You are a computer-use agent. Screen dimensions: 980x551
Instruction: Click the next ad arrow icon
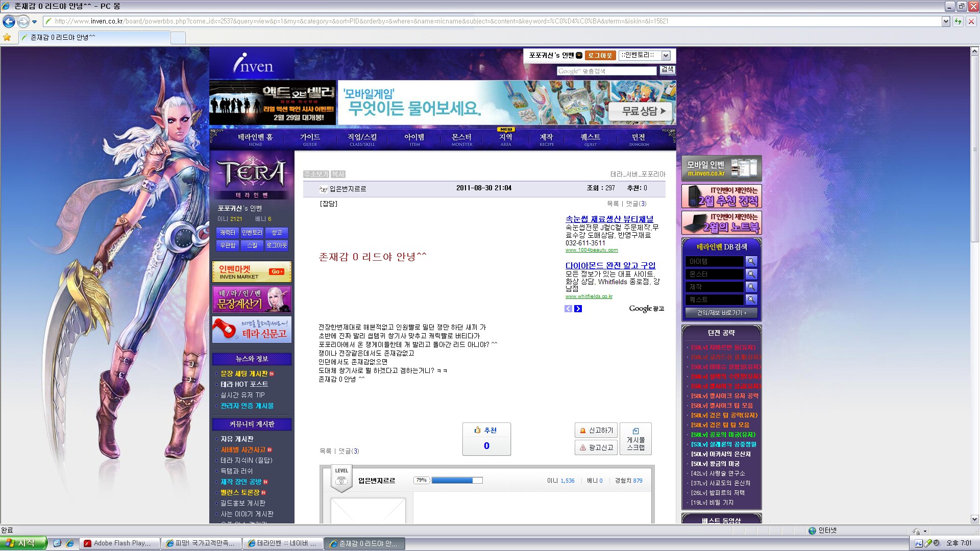[578, 309]
